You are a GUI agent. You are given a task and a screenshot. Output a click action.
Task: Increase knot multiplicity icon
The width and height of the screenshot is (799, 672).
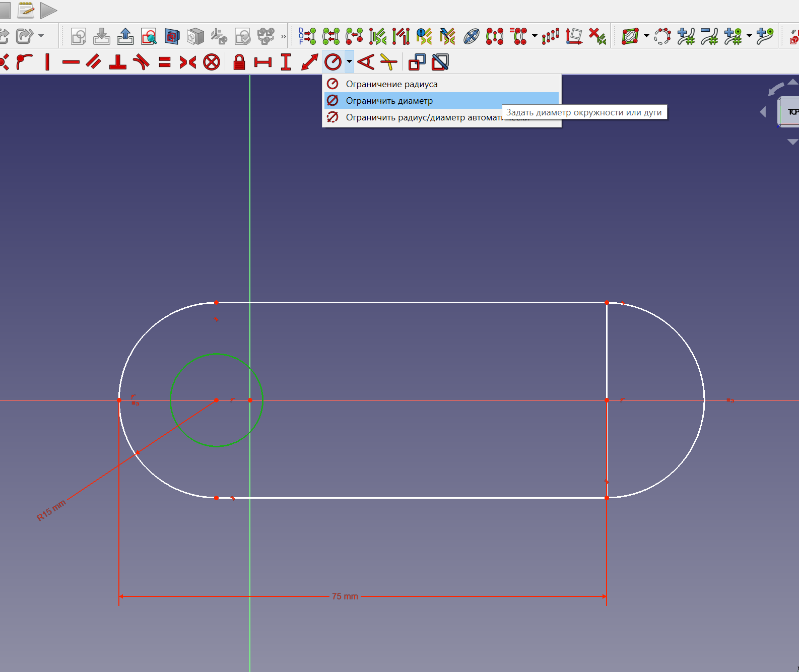733,36
